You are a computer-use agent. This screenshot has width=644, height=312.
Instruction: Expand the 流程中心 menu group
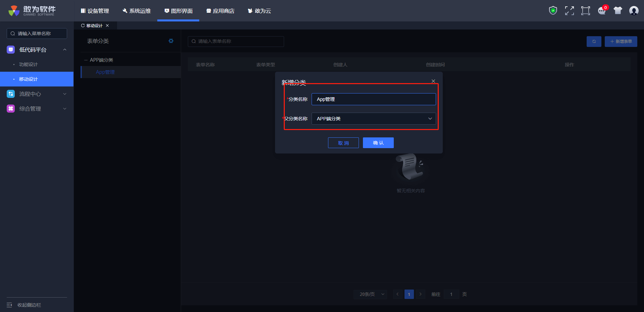point(65,94)
